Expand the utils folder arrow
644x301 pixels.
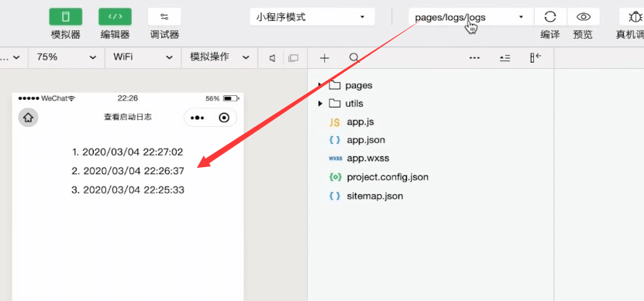pos(320,104)
